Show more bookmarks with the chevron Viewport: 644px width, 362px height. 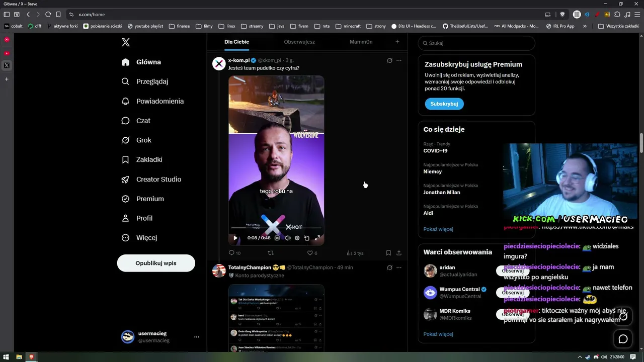coord(585,26)
